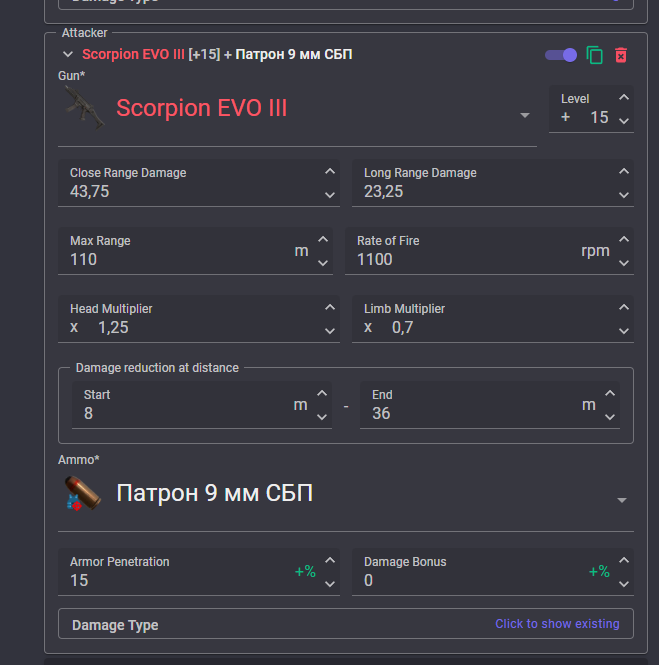The height and width of the screenshot is (665, 659).
Task: Open the Gun selection dropdown
Action: [525, 115]
